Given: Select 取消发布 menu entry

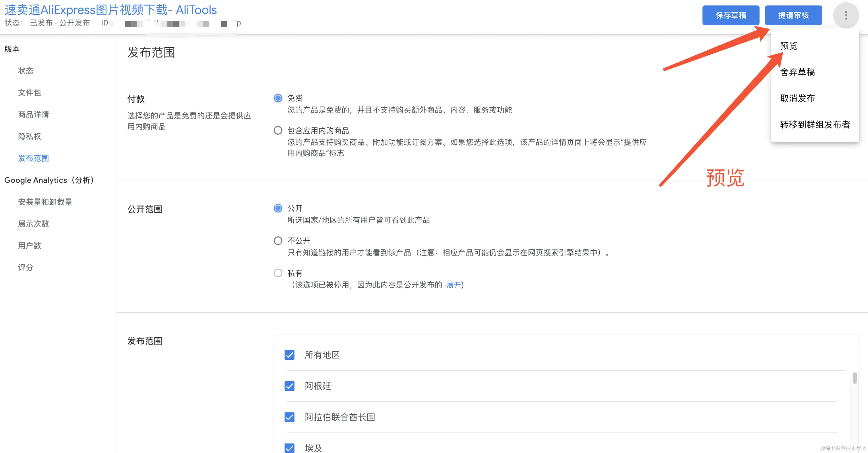Looking at the screenshot, I should coord(797,98).
